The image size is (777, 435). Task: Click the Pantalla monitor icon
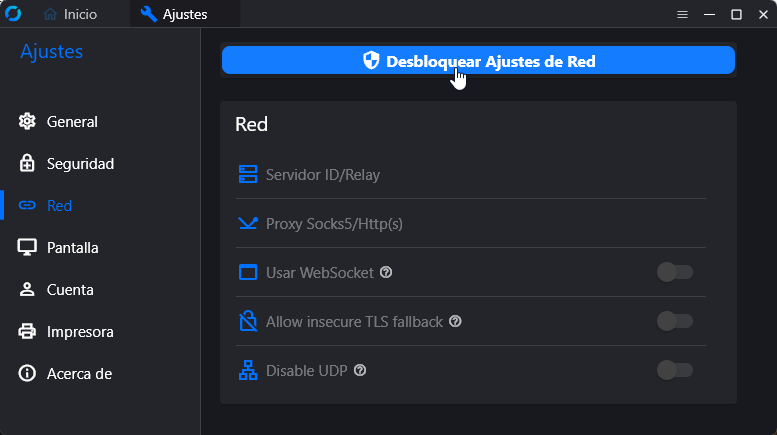tap(28, 248)
